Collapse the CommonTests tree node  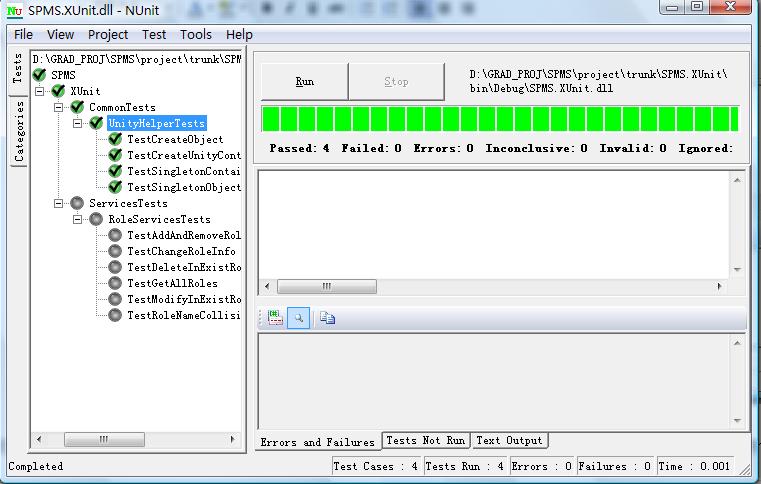(x=58, y=107)
